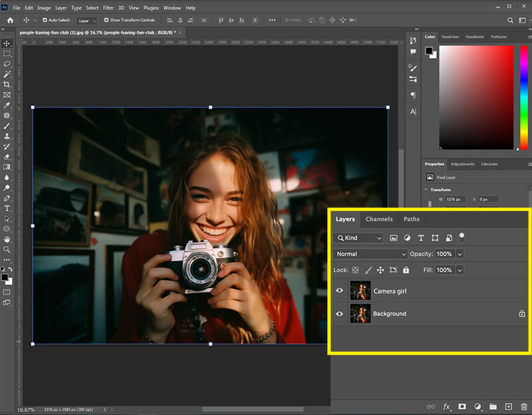Toggle lock image pixels brush icon
Screen dimensions: 532x415
tap(368, 270)
